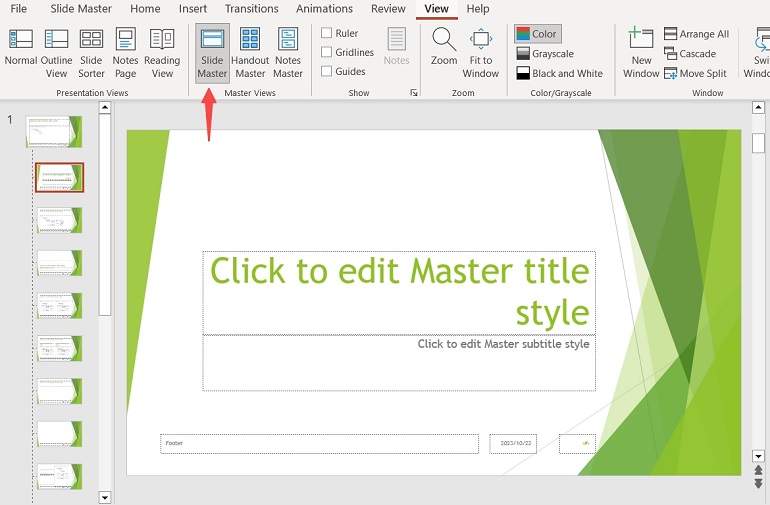This screenshot has height=505, width=770.
Task: Open the Transitions tab
Action: [x=251, y=9]
